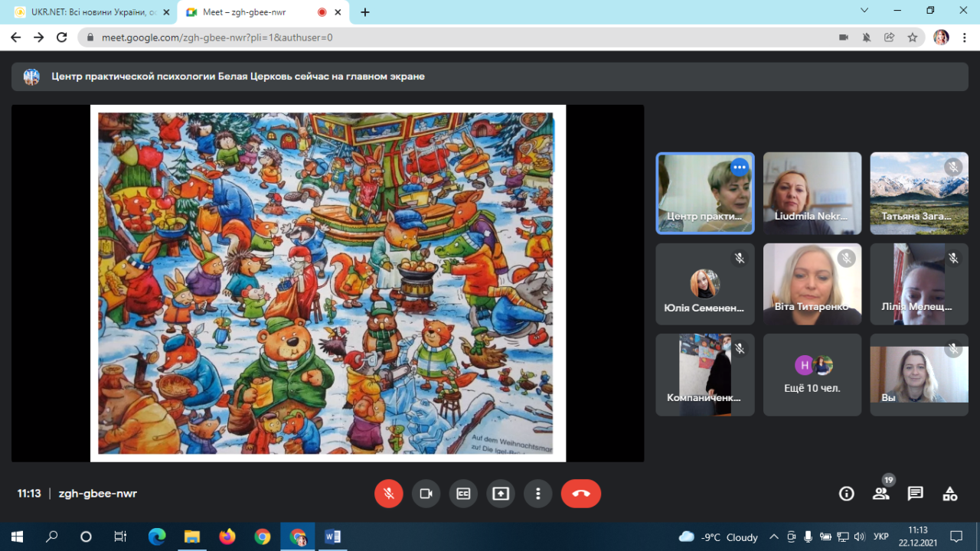This screenshot has height=551, width=980.
Task: Open Firefox from the taskbar
Action: (x=227, y=536)
